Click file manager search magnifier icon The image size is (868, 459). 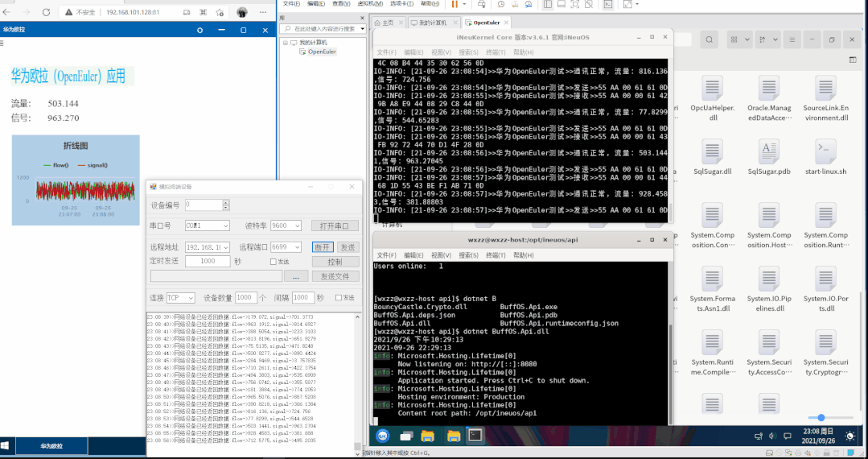coord(710,40)
